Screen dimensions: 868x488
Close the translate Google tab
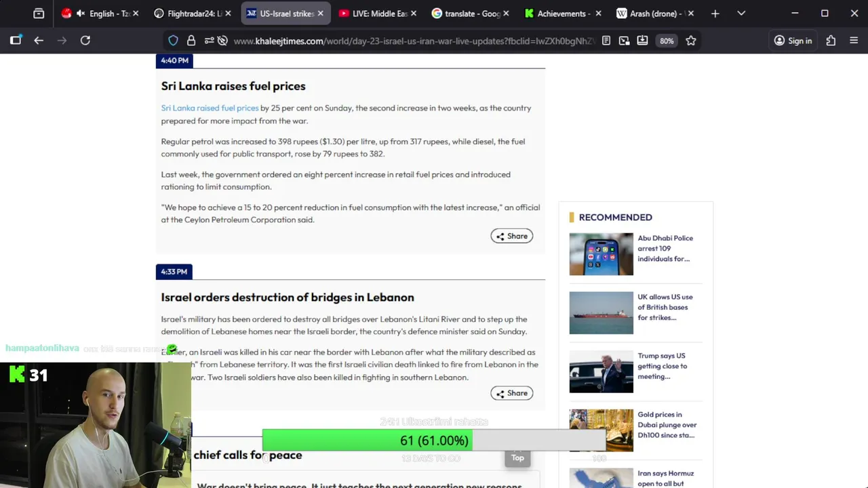(x=506, y=14)
